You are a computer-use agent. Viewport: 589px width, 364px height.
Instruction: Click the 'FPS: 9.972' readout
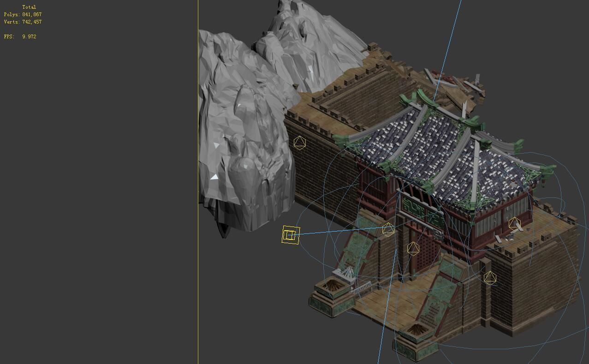[x=20, y=36]
